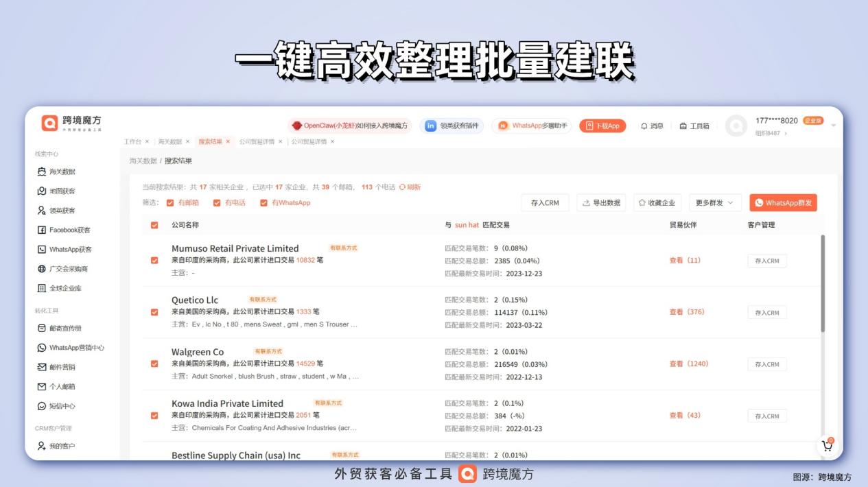The width and height of the screenshot is (868, 487).
Task: Open the 领英获客插件 LinkedIn plugin
Action: tap(452, 126)
